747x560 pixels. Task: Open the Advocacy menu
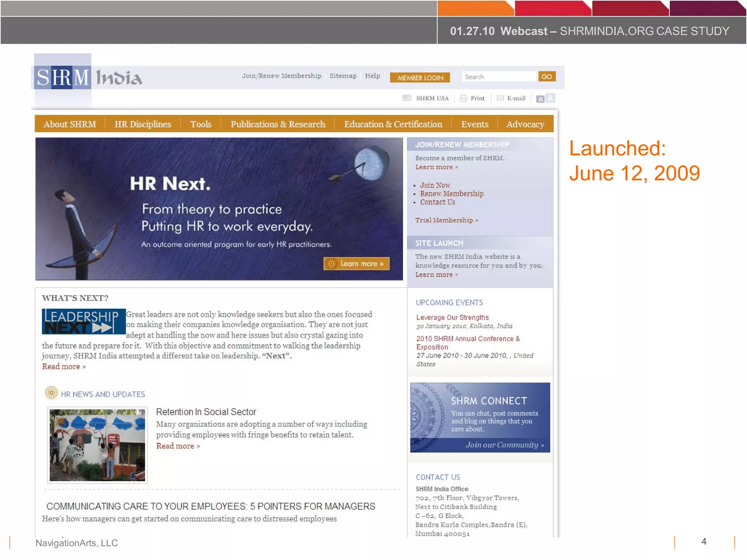coord(525,124)
